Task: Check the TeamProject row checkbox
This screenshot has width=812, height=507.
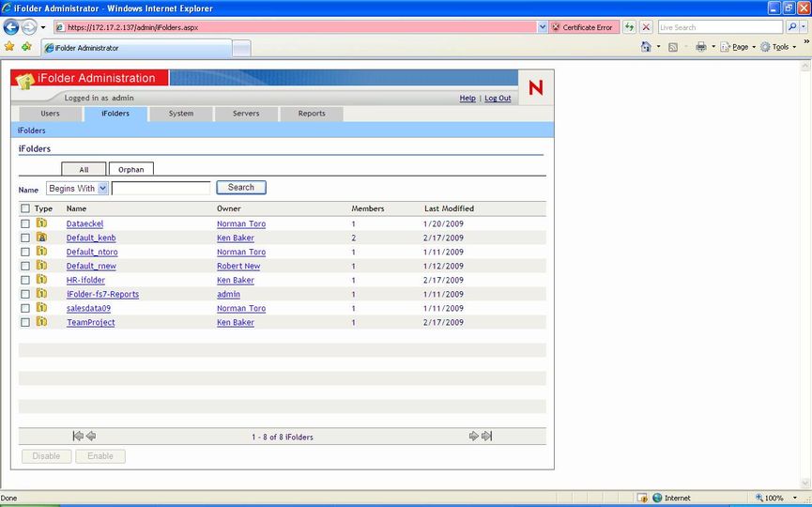Action: click(x=24, y=322)
